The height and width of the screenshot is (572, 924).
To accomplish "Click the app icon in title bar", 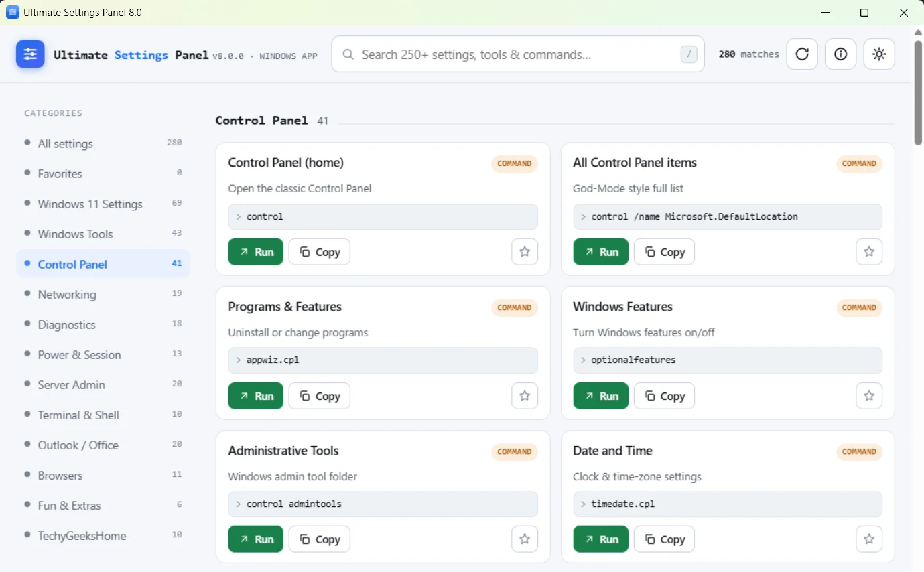I will 12,13.
